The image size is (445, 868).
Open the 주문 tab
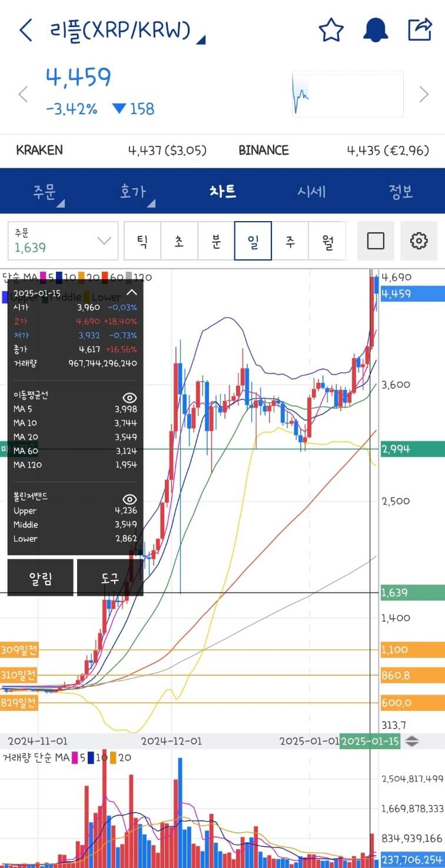point(45,192)
